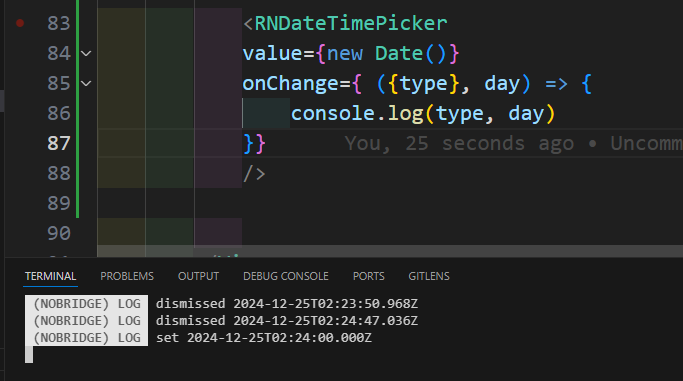The height and width of the screenshot is (381, 683).
Task: Collapse the fold chevron on line 85
Action: [x=86, y=83]
